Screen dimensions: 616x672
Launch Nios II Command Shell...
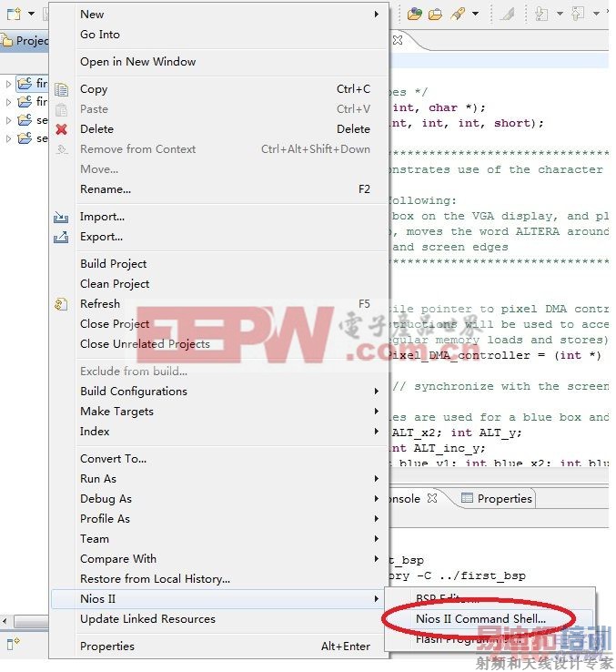(x=490, y=619)
